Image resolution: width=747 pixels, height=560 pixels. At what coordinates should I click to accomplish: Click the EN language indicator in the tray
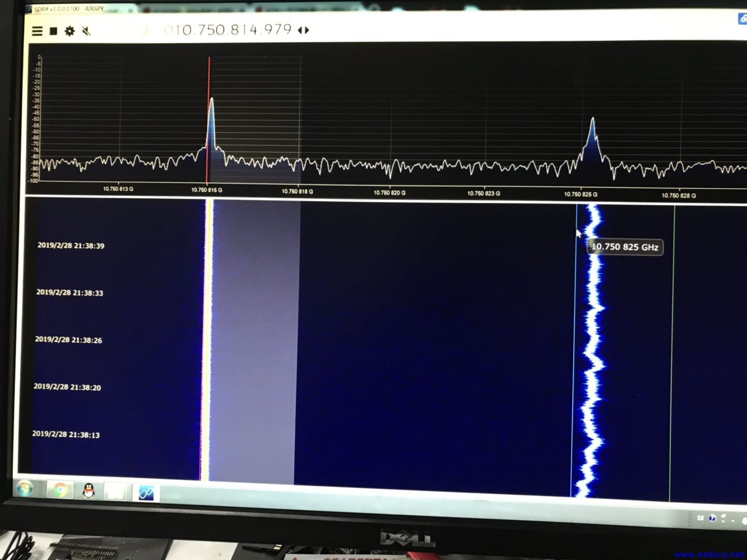click(700, 517)
